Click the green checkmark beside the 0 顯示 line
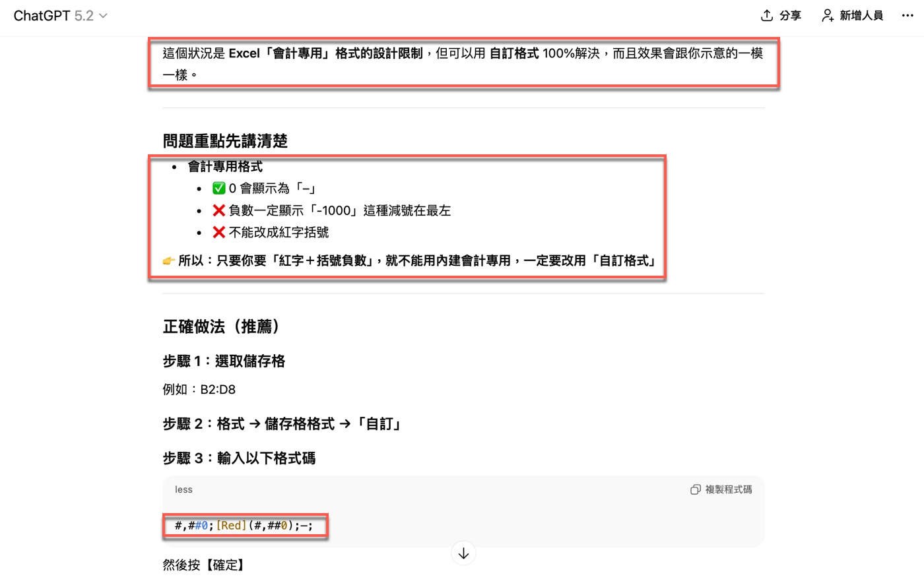 coord(218,188)
